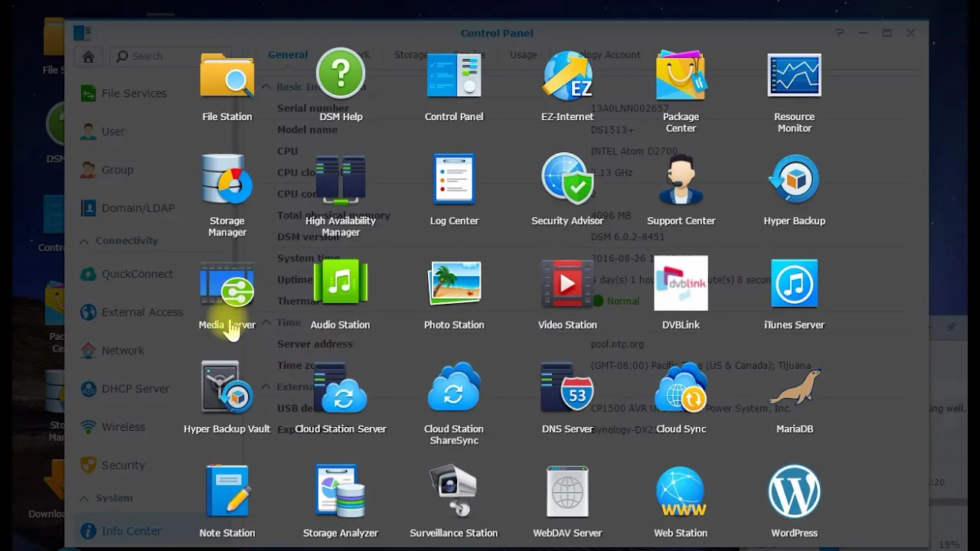Collapse the Basic Information section
The width and height of the screenshot is (980, 551).
point(266,86)
